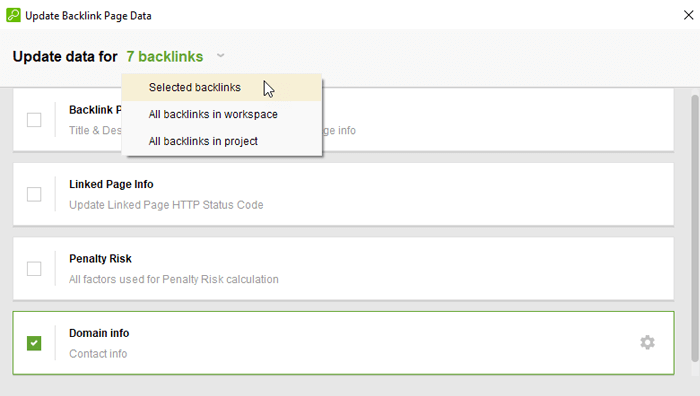Tick the Linked Page Info checkbox

(34, 194)
